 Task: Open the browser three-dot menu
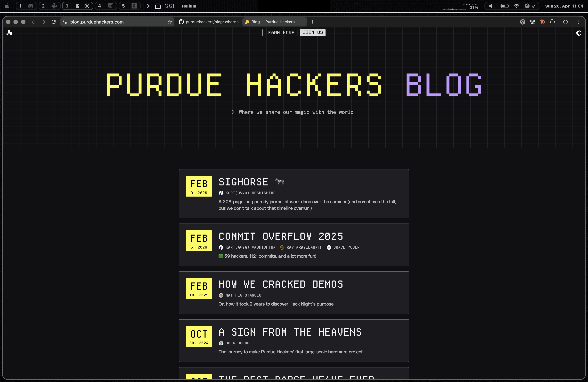(579, 22)
